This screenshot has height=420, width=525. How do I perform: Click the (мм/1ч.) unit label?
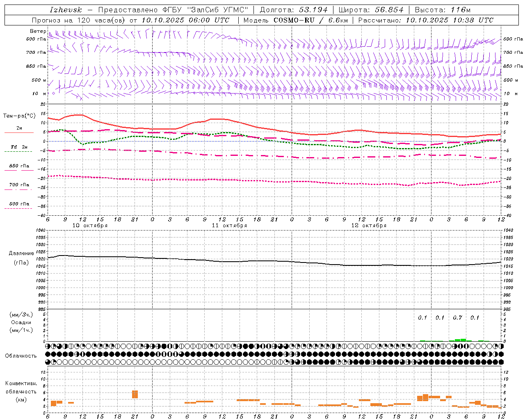21,330
